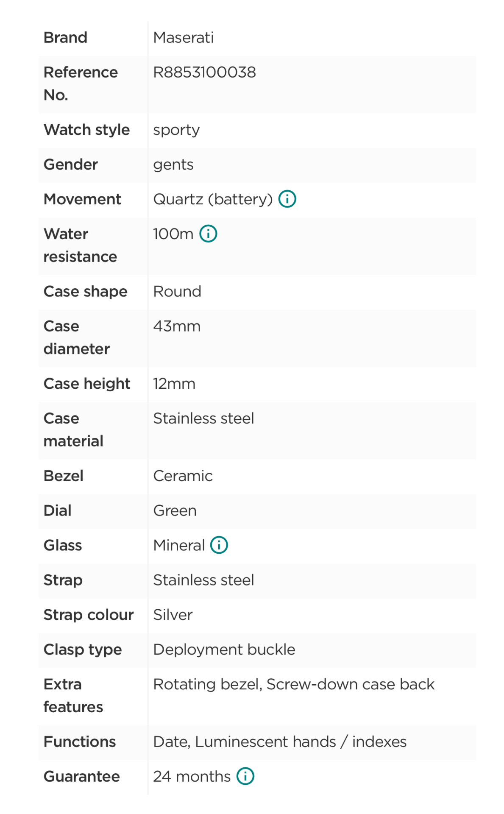
Task: Click the 12mm case height value
Action: (x=174, y=384)
